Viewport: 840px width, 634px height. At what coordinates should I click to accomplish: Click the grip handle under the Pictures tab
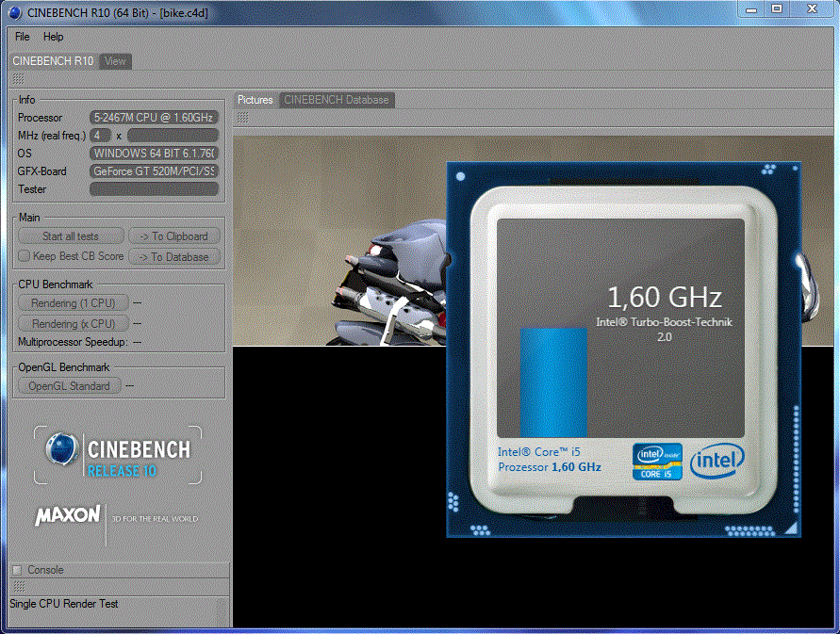pos(243,118)
